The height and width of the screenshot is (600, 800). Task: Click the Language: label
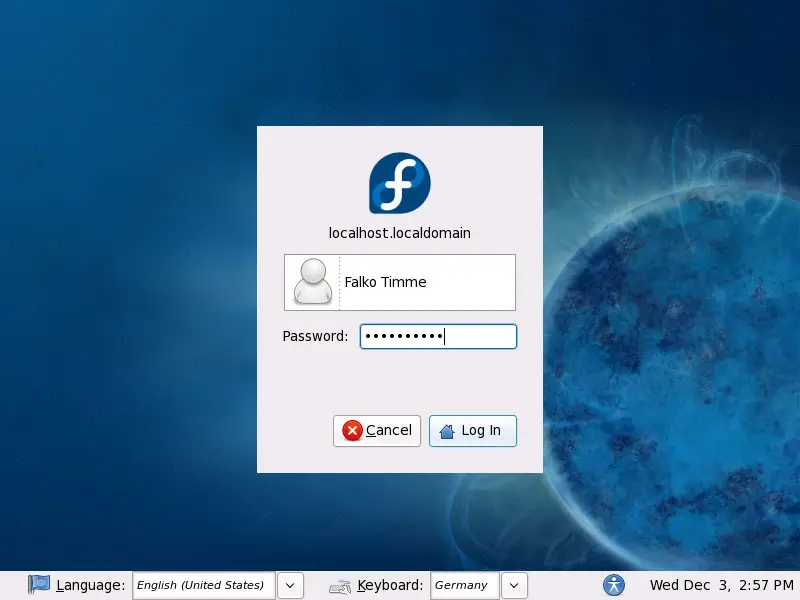(90, 585)
